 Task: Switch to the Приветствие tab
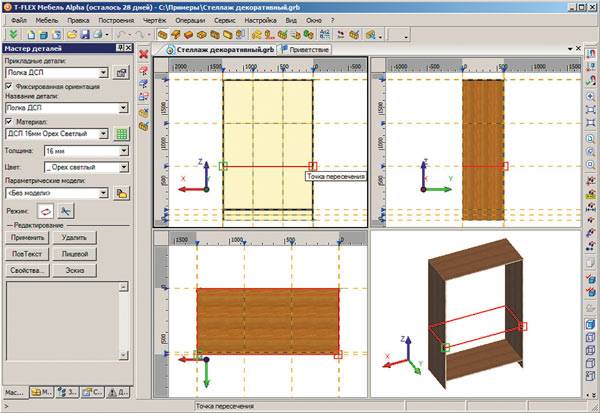tap(305, 50)
